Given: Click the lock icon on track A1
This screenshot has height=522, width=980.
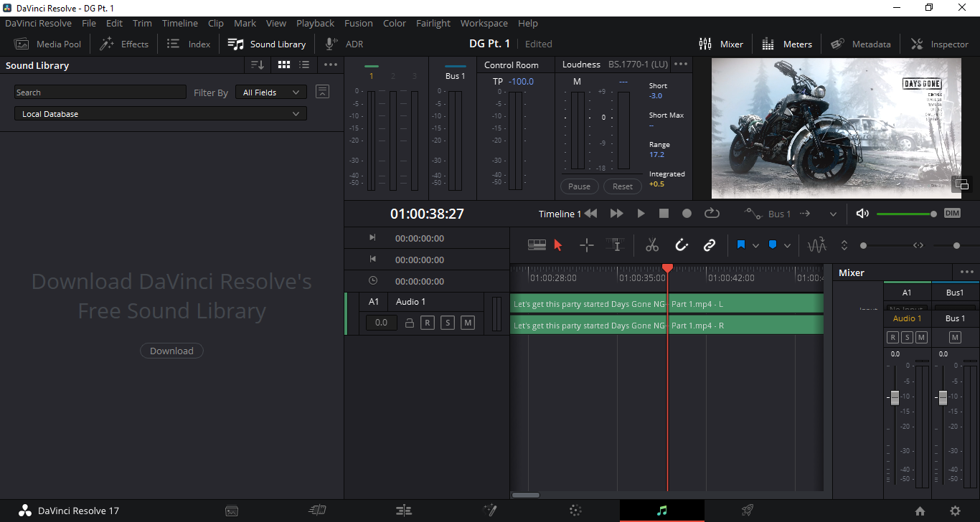Looking at the screenshot, I should pos(410,323).
